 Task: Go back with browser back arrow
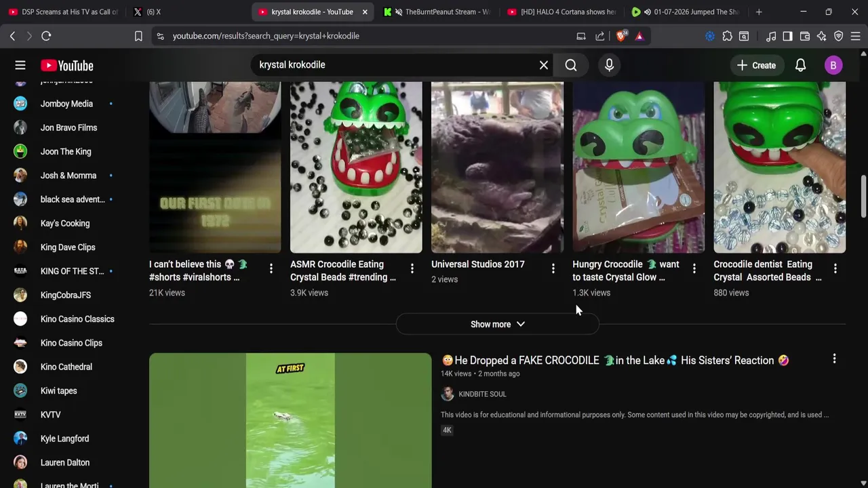click(x=12, y=36)
